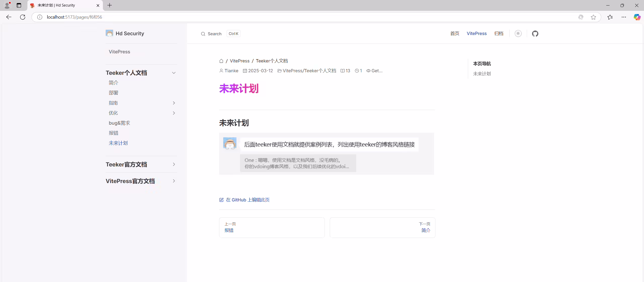Select 简介 in the sidebar
Viewport: 644px width, 282px height.
point(113,83)
